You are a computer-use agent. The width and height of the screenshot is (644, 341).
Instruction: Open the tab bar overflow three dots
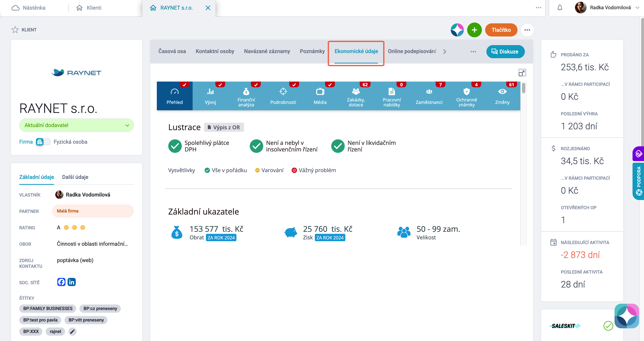tap(473, 51)
